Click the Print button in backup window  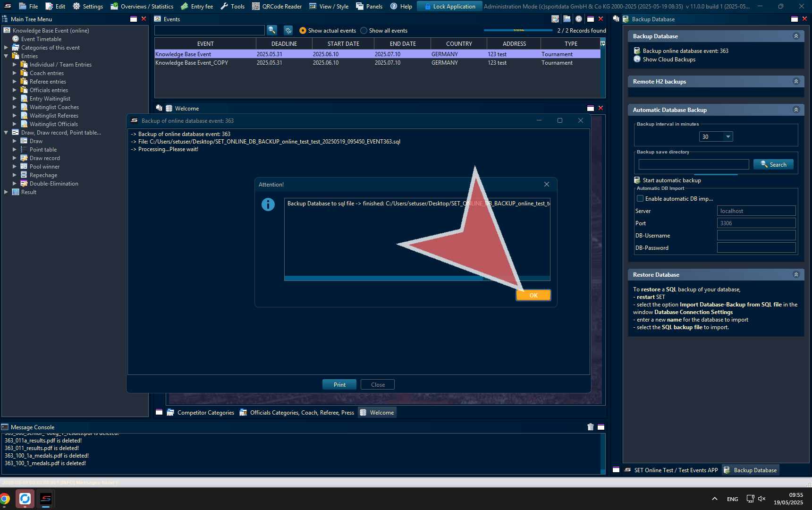tap(339, 385)
